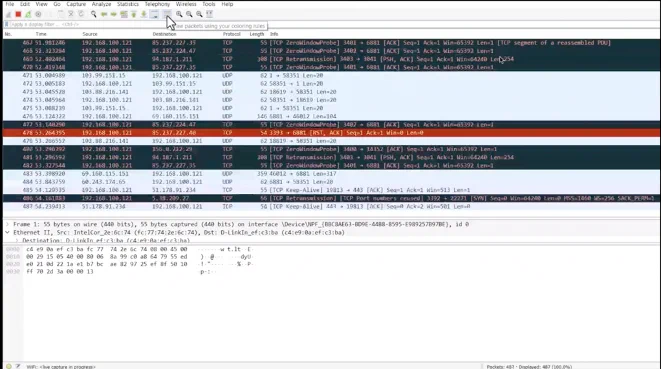662x370 pixels.
Task: Expand the Frame 1 details tree
Action: pyautogui.click(x=7, y=224)
